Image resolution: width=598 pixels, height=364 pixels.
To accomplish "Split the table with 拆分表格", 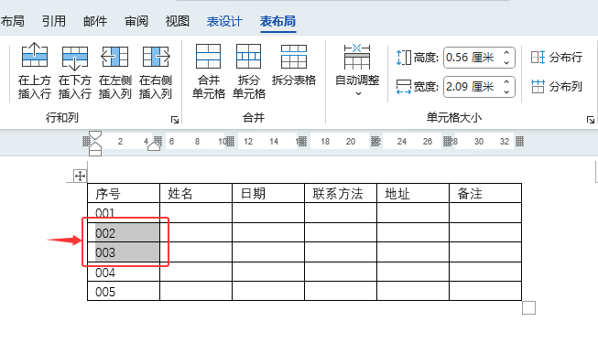I will pyautogui.click(x=294, y=65).
